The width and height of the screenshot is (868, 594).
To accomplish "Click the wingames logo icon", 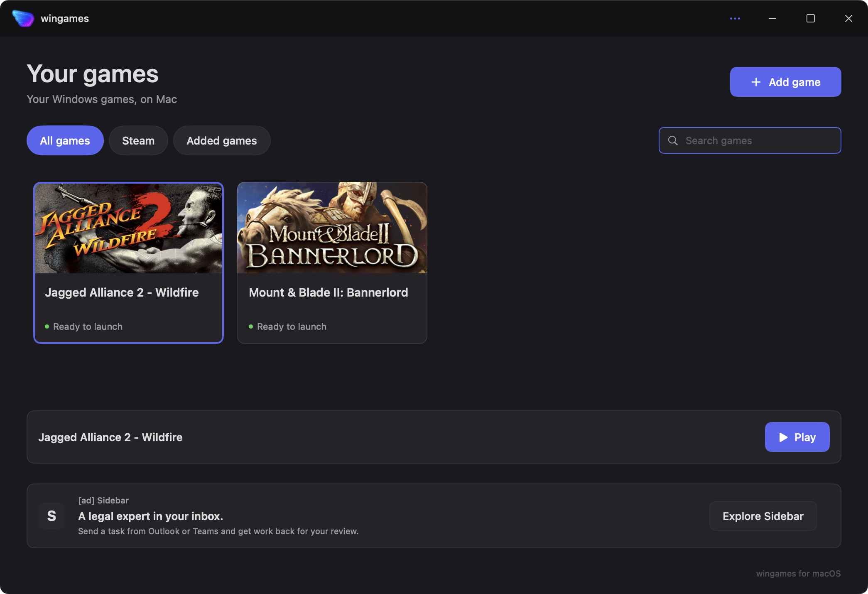I will [x=23, y=18].
